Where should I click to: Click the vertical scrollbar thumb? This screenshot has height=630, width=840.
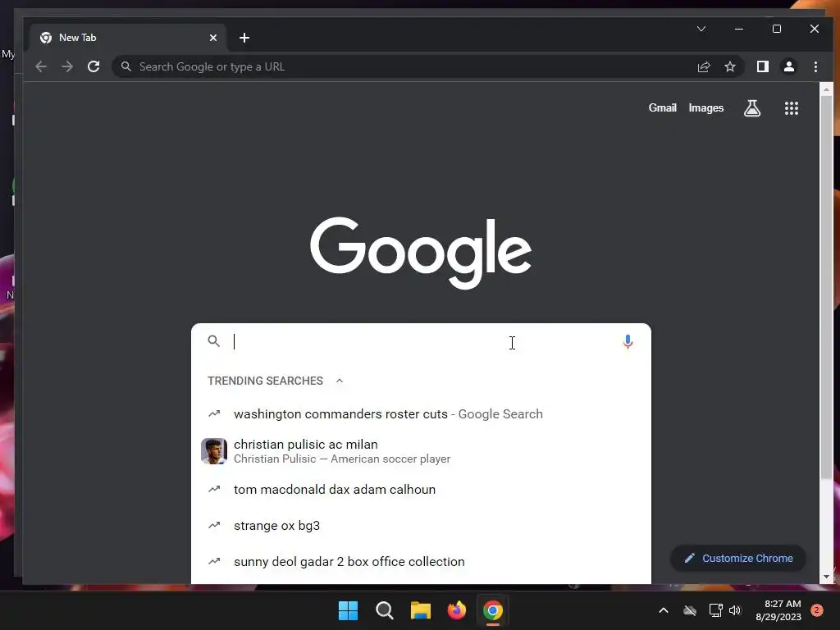coord(826,288)
